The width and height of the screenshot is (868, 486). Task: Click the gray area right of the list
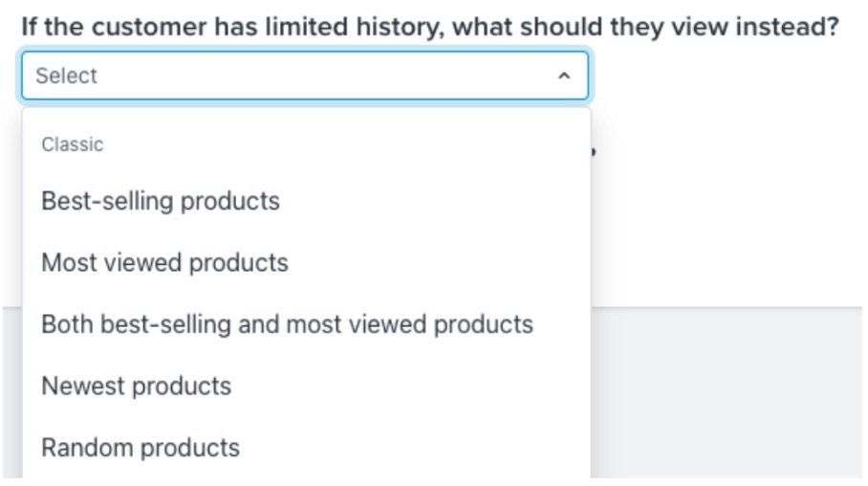[727, 392]
